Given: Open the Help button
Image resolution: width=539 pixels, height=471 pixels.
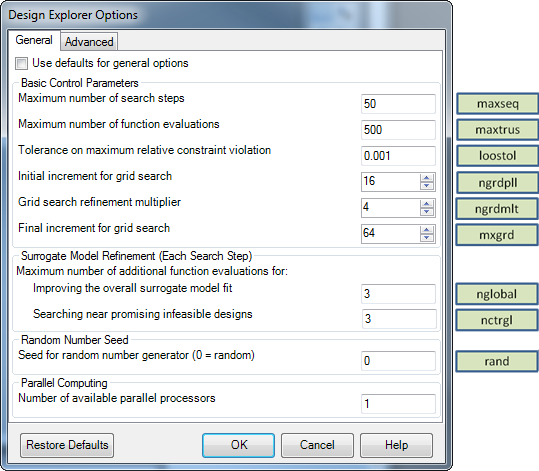Looking at the screenshot, I should click(396, 445).
